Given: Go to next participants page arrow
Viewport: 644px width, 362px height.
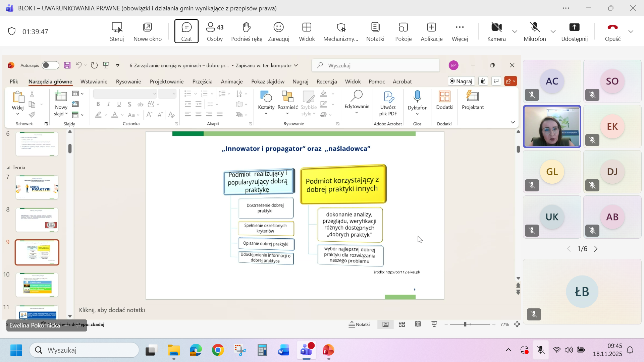Looking at the screenshot, I should pos(596,249).
